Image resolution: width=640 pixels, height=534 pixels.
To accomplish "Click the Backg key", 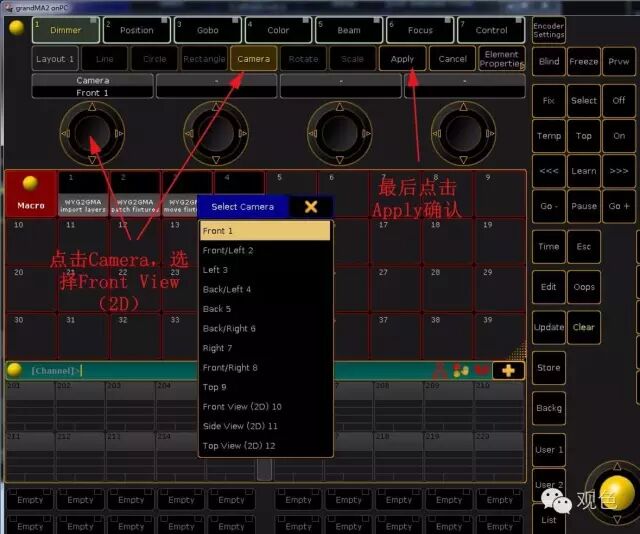I will tap(549, 408).
